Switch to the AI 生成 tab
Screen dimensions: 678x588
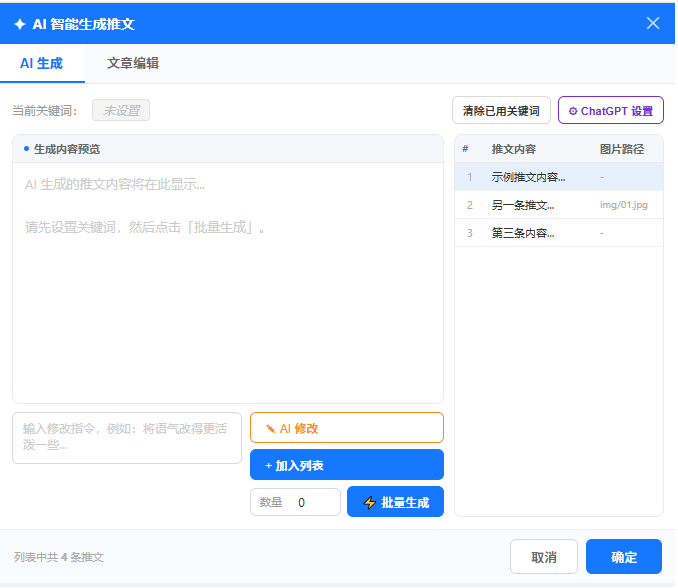click(41, 63)
